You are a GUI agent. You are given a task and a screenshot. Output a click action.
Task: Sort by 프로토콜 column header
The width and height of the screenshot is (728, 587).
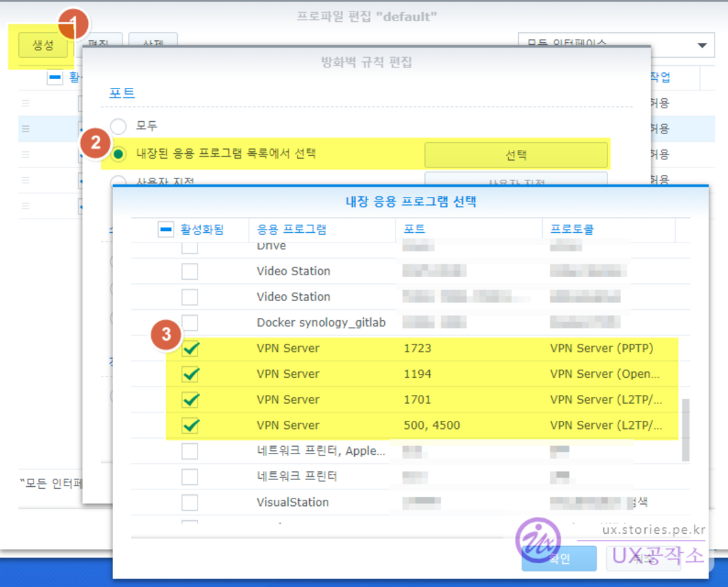point(572,229)
